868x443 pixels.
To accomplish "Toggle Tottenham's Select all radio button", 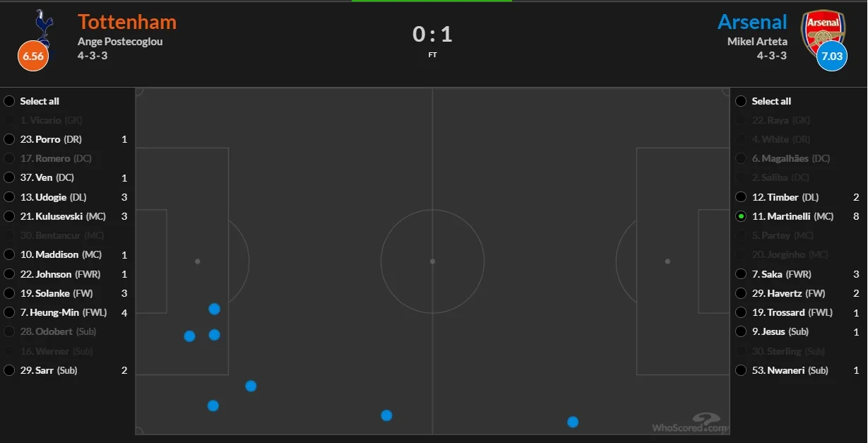I will pos(9,101).
